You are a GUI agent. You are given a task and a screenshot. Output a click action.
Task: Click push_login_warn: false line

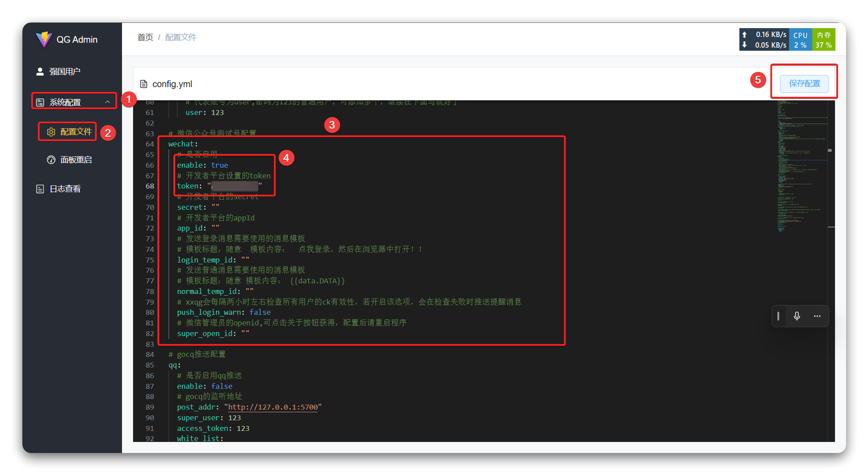pos(224,312)
